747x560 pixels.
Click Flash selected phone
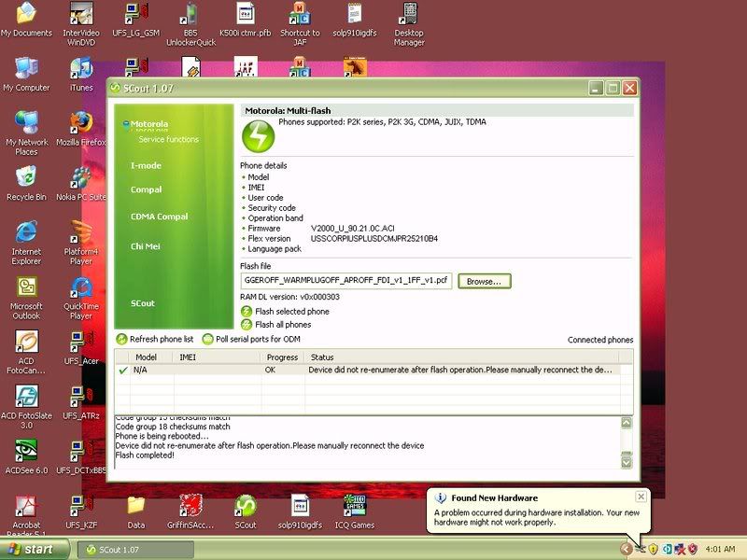click(x=285, y=312)
